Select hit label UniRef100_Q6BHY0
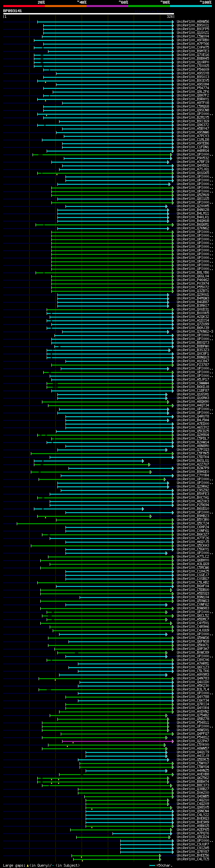The height and width of the screenshot is (868, 215). 193,560
